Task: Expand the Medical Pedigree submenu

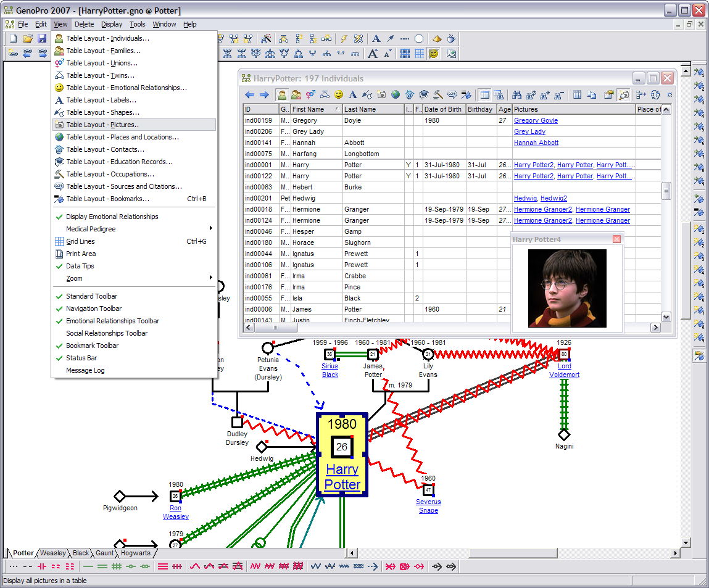Action: pos(134,229)
